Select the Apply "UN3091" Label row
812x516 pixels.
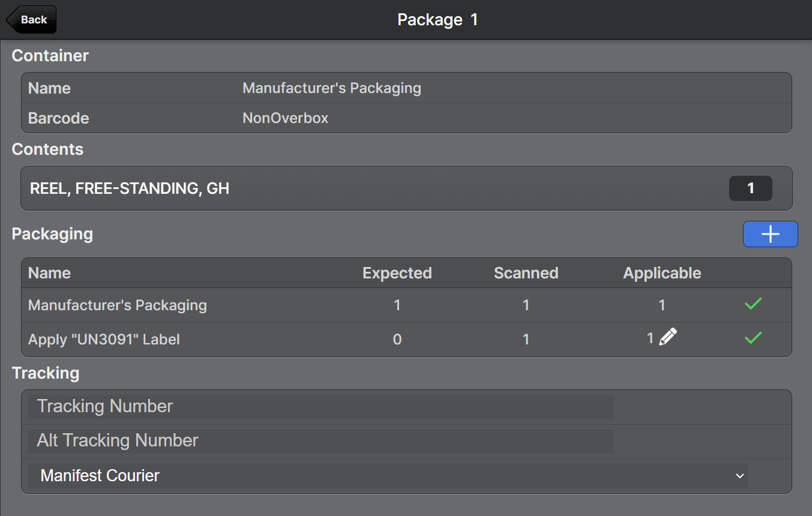tap(104, 340)
